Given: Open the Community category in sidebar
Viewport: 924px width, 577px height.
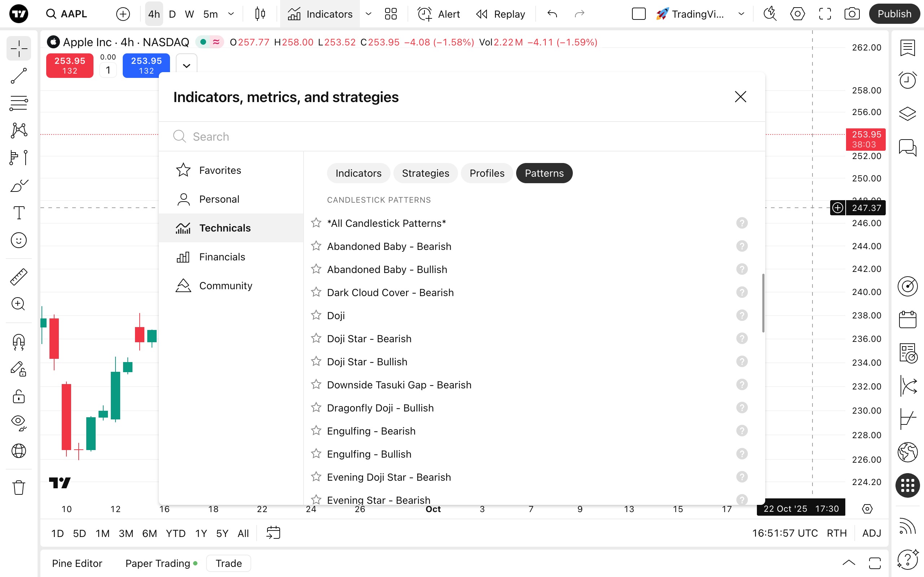Looking at the screenshot, I should coord(225,286).
